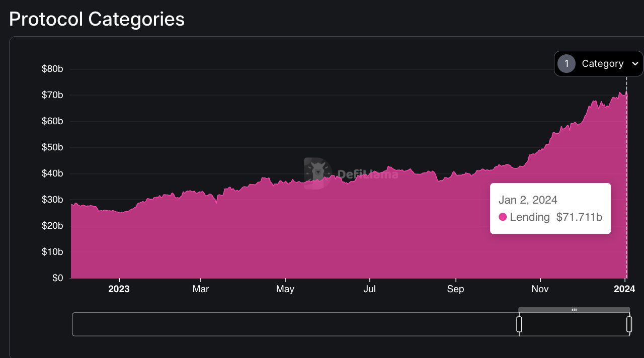
Task: Click the $70b y-axis label
Action: click(x=52, y=95)
